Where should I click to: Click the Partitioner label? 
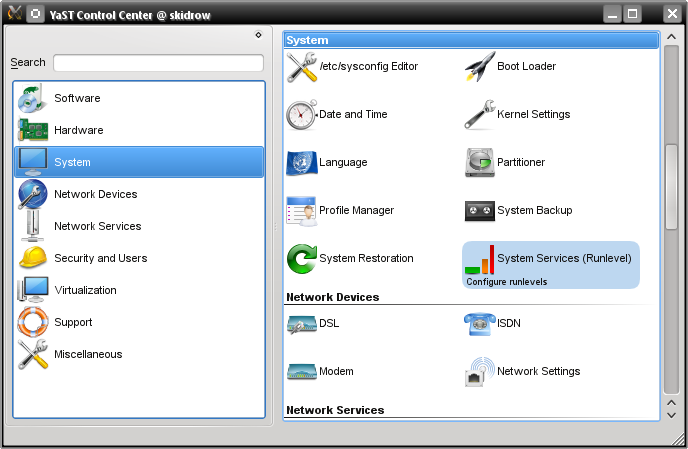[x=521, y=162]
